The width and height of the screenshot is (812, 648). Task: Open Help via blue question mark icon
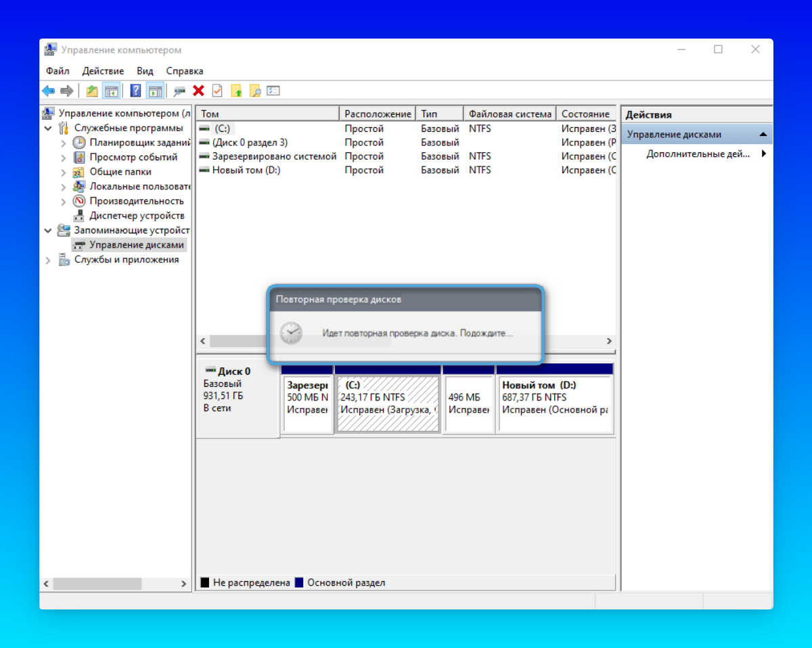coord(136,91)
